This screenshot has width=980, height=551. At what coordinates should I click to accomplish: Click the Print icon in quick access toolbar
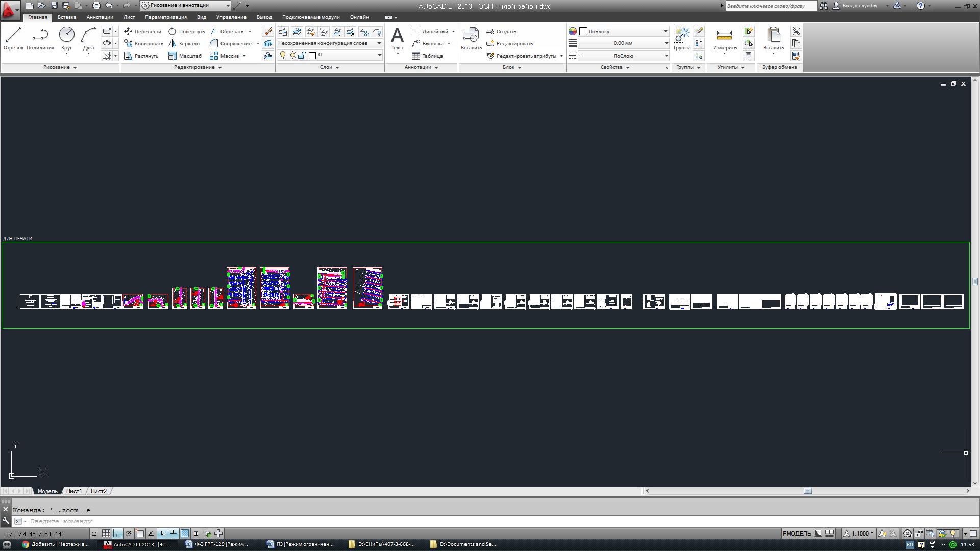96,6
